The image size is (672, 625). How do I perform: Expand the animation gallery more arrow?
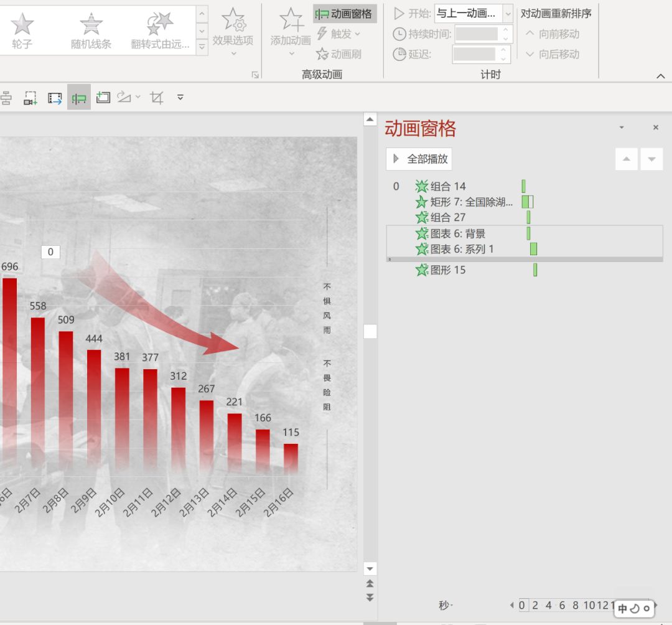point(202,47)
